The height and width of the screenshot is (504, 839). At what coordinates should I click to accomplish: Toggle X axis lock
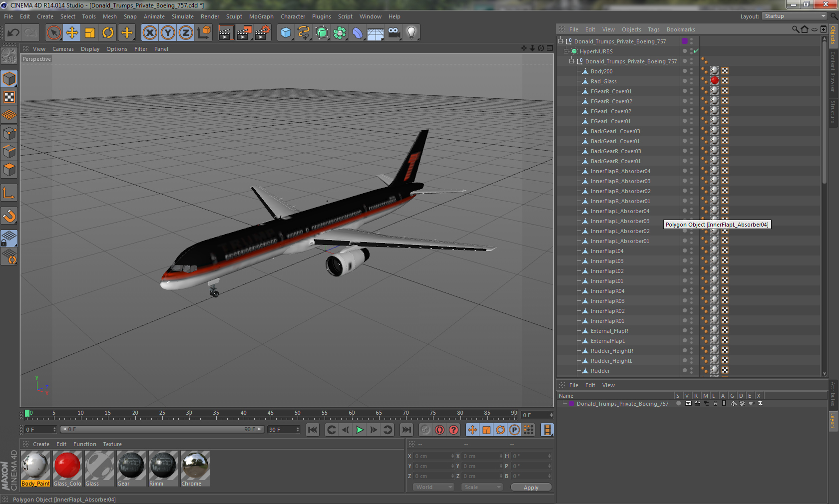point(150,33)
